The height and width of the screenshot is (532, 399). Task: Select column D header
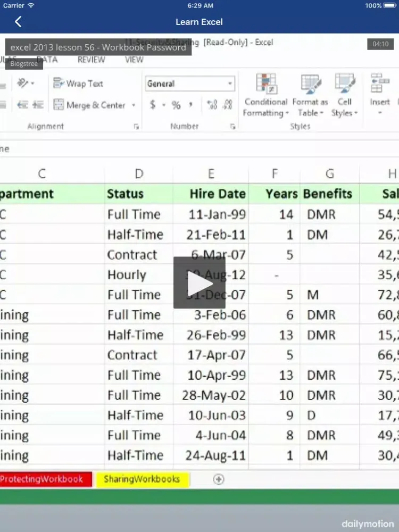click(139, 173)
